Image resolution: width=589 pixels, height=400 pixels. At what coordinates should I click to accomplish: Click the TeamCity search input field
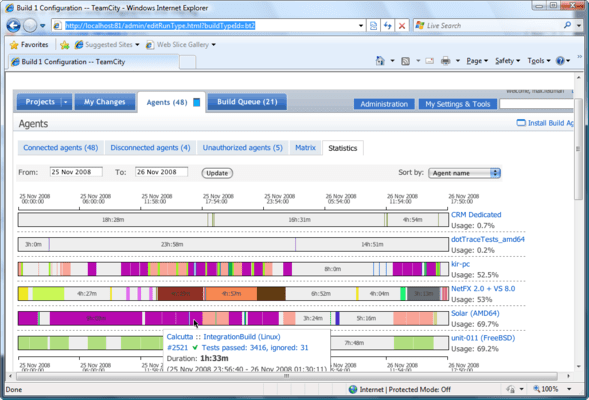pyautogui.click(x=536, y=104)
